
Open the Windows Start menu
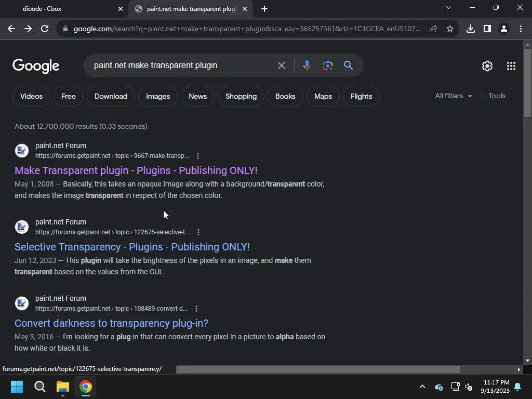(17, 387)
